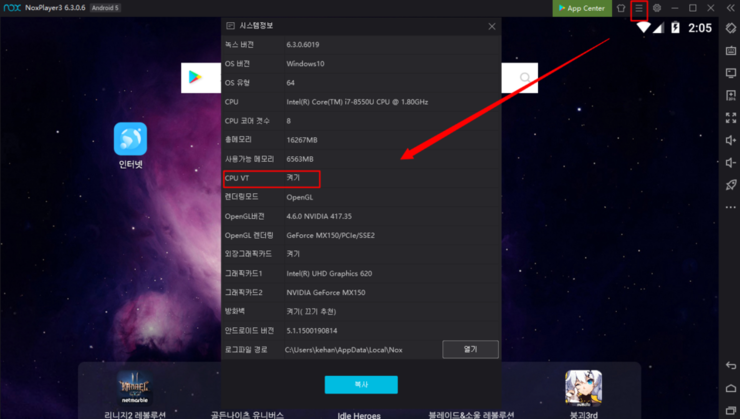740x419 pixels.
Task: Click the cellular signal status icon
Action: [658, 28]
